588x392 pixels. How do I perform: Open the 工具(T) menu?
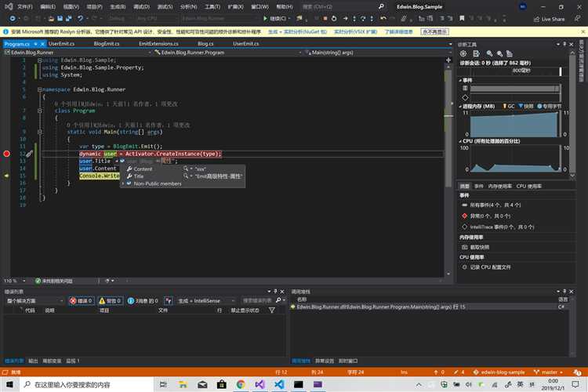tap(212, 7)
